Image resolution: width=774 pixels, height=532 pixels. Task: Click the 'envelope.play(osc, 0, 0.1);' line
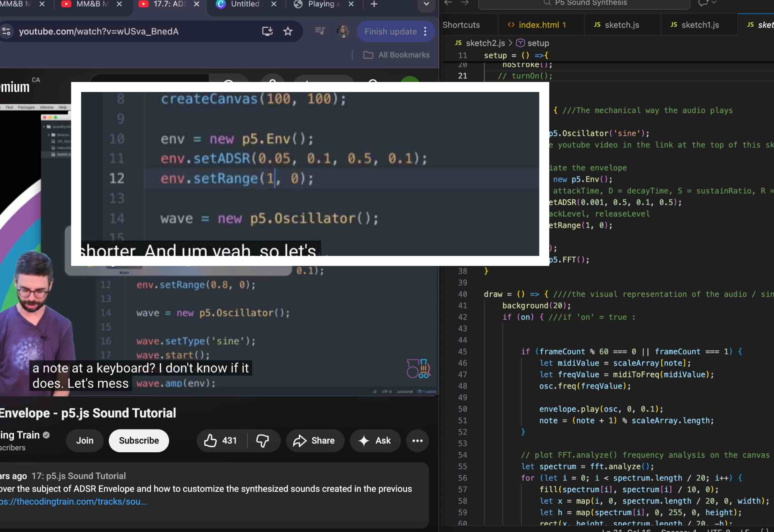[x=601, y=409]
